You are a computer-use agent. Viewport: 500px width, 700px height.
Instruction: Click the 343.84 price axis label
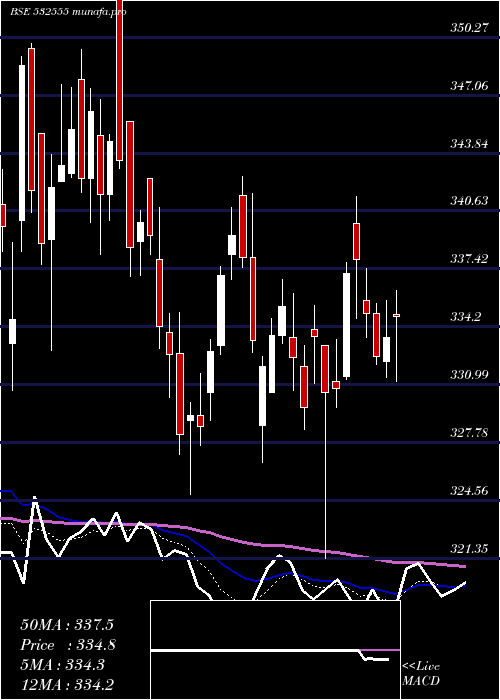[x=469, y=143]
